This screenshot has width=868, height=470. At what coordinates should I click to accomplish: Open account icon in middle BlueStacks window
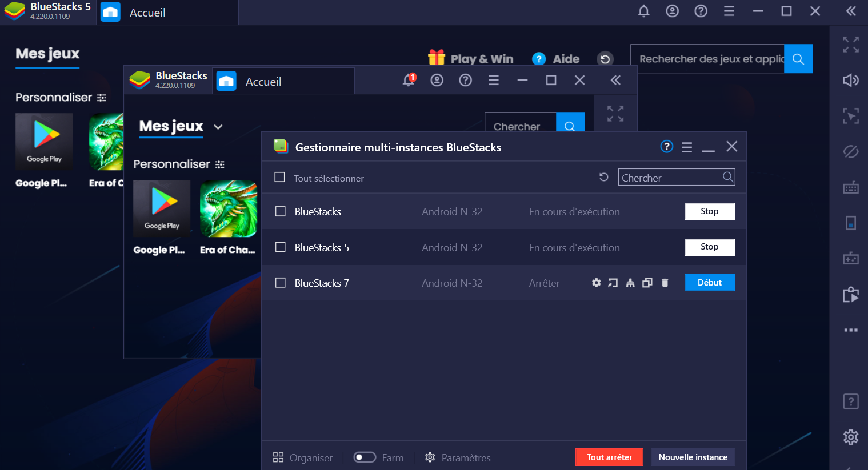click(437, 80)
